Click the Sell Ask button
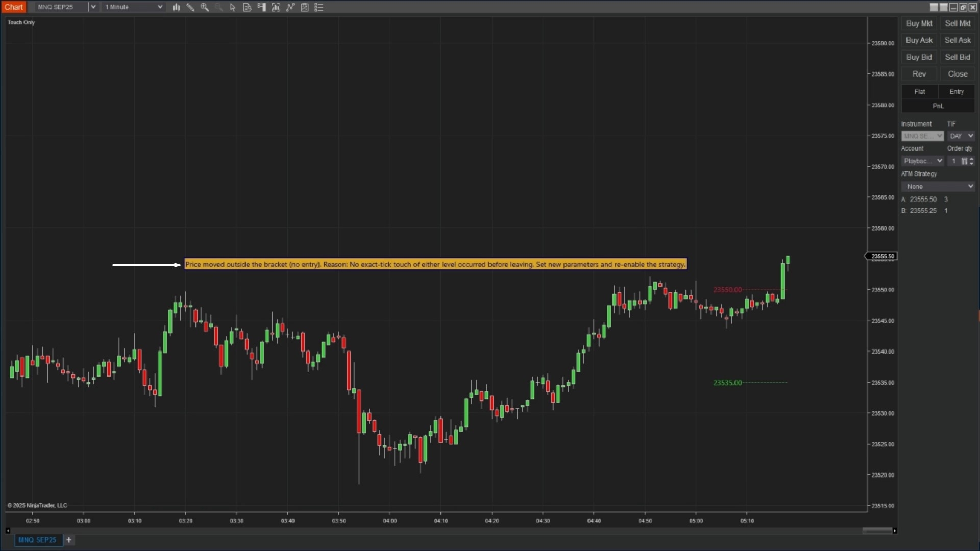980x551 pixels. coord(958,40)
